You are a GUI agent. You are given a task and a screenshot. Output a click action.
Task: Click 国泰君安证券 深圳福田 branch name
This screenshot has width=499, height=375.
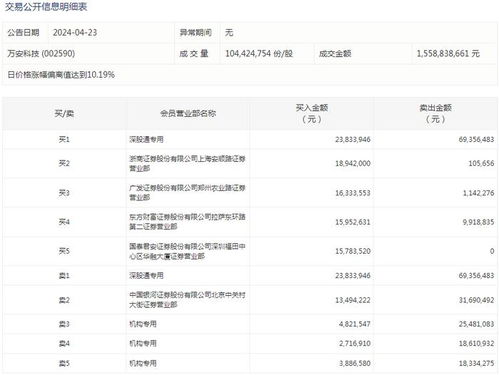pos(187,251)
